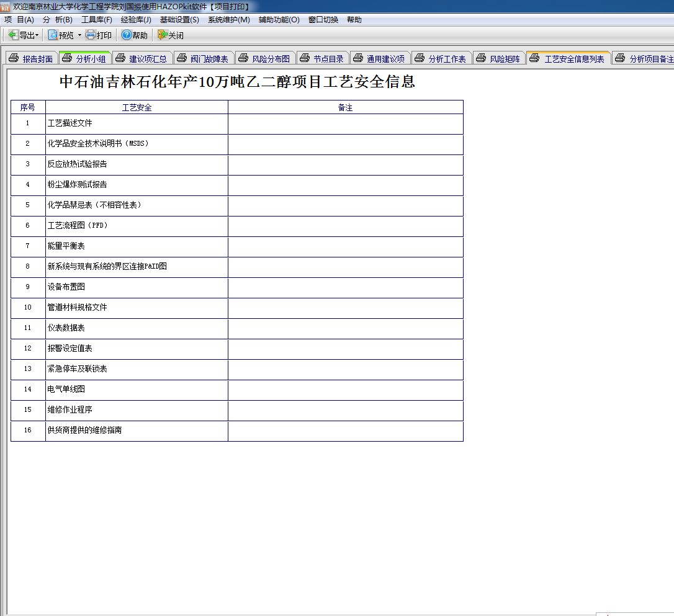Click printer icon on 工艺安全信息列表 tab
Screen dimensions: 674x616
tap(534, 58)
